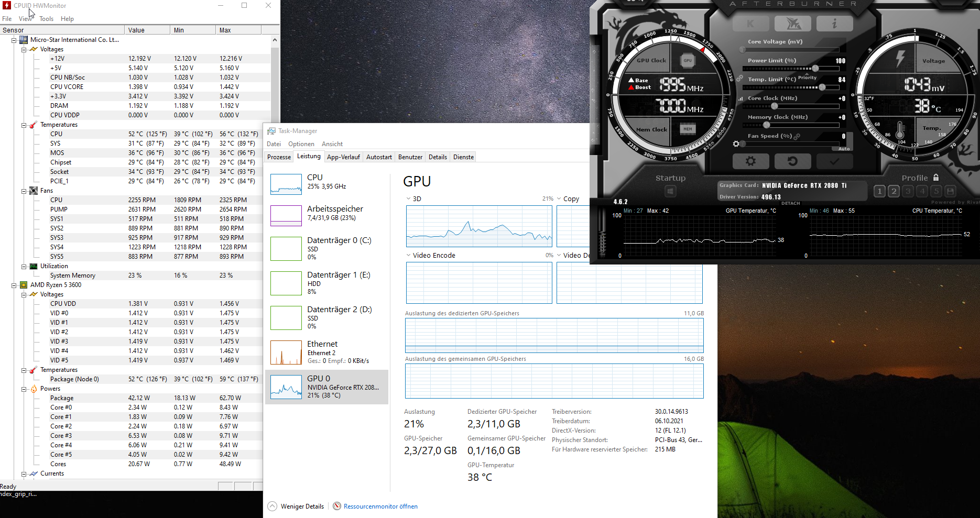This screenshot has width=980, height=518.
Task: Click the Temp. Limit Priority marker
Action: pyautogui.click(x=807, y=78)
